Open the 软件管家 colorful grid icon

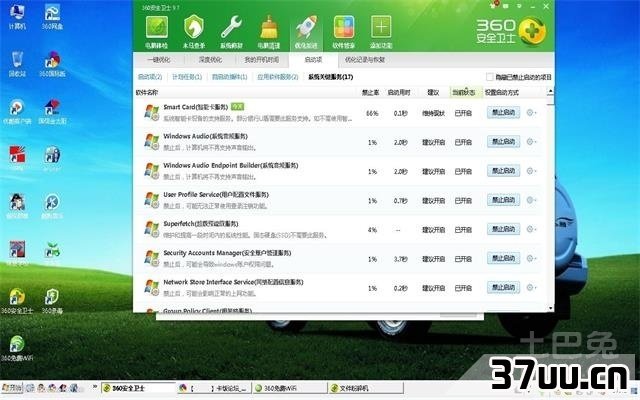344,31
